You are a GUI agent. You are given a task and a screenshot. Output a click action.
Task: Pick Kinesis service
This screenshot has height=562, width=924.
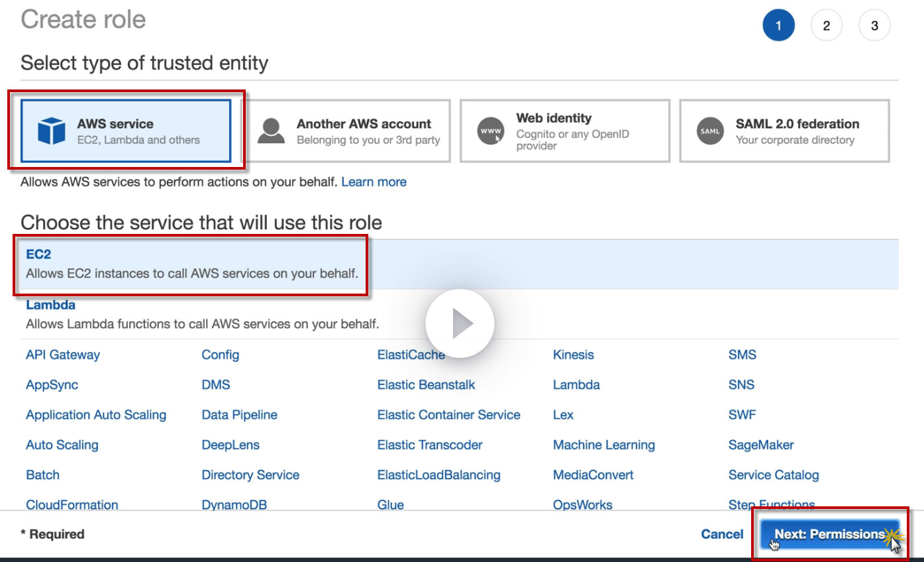tap(574, 355)
